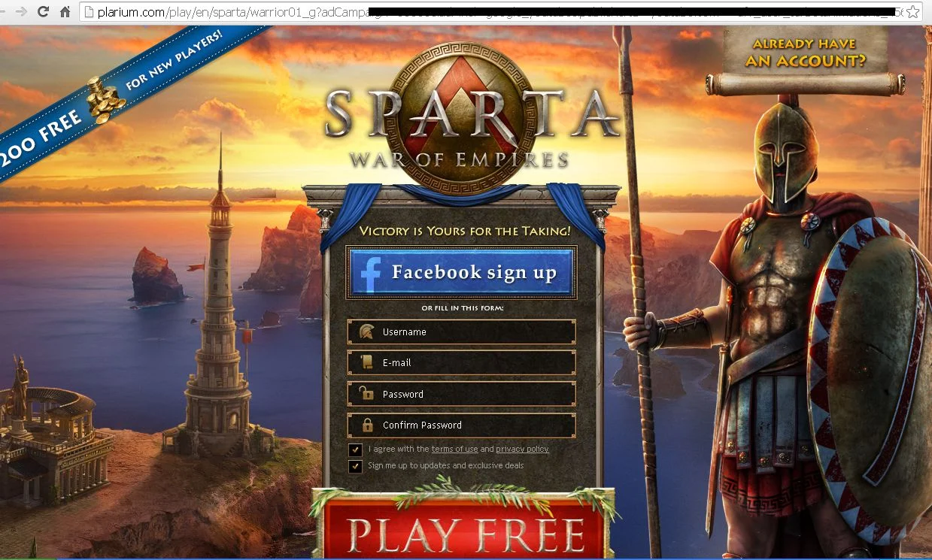Click the PLAY FREE button
The image size is (932, 560).
(465, 531)
